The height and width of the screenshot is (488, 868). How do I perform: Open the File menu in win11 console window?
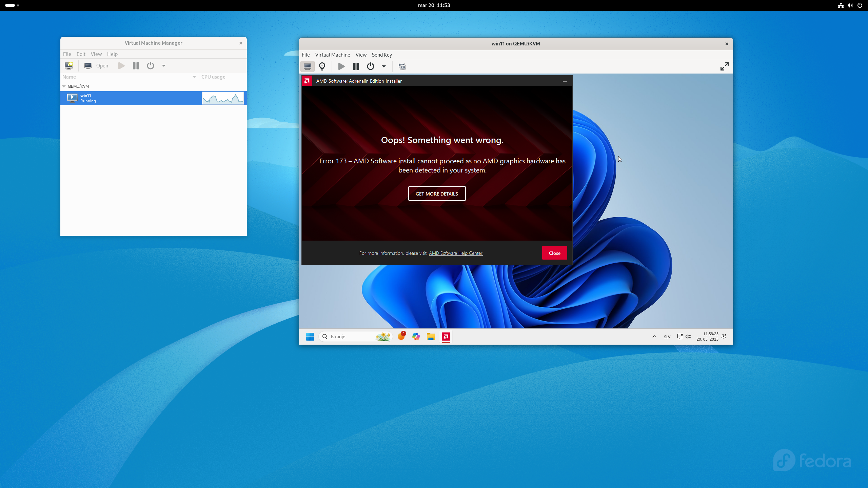(x=305, y=55)
